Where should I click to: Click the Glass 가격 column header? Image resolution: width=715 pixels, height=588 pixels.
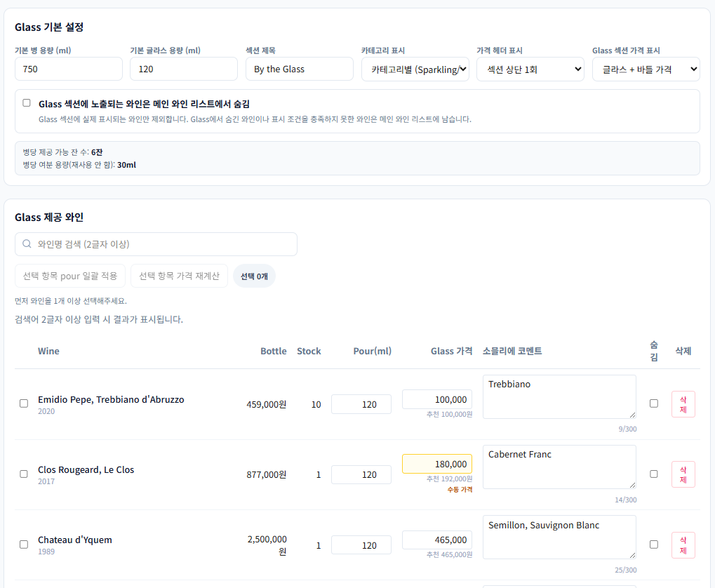click(451, 352)
